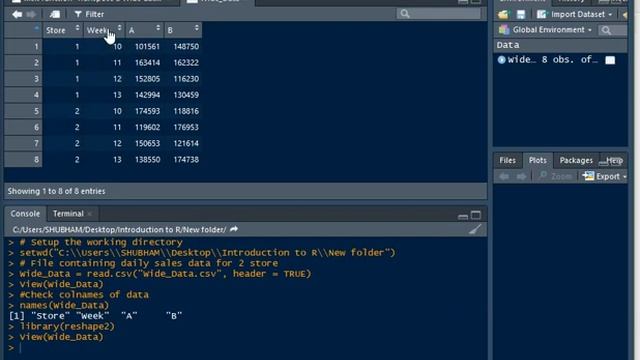Maximize the Console pane
This screenshot has width=640, height=360.
(x=476, y=215)
